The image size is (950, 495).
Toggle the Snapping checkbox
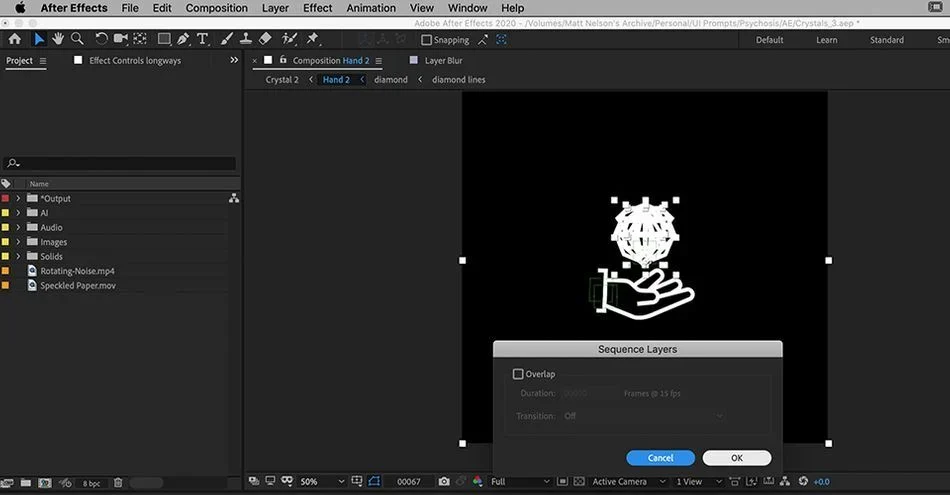click(x=427, y=40)
